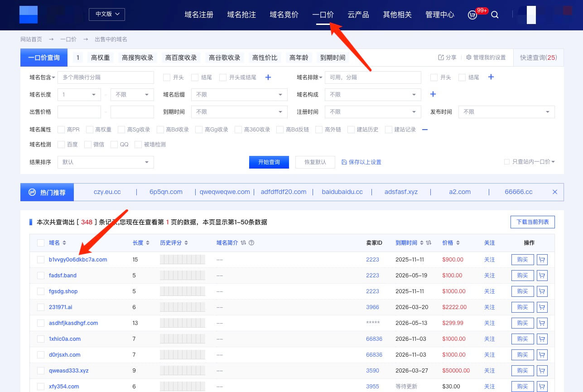The image size is (583, 392).
Task: Tick the checkbox for fadsf.band row
Action: 41,276
